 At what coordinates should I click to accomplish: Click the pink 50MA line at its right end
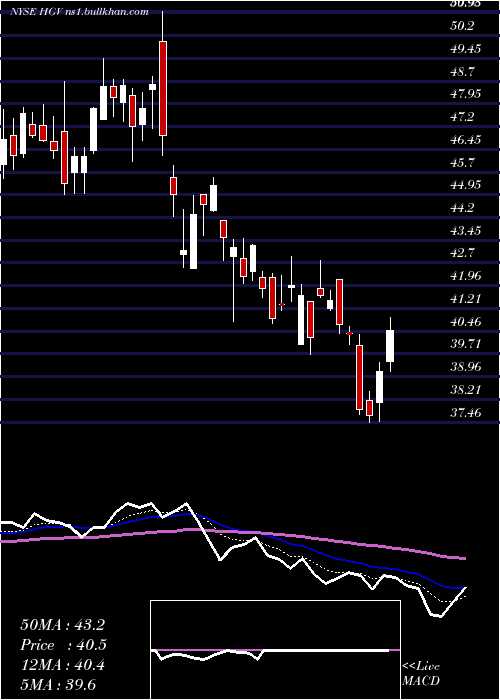coord(463,558)
